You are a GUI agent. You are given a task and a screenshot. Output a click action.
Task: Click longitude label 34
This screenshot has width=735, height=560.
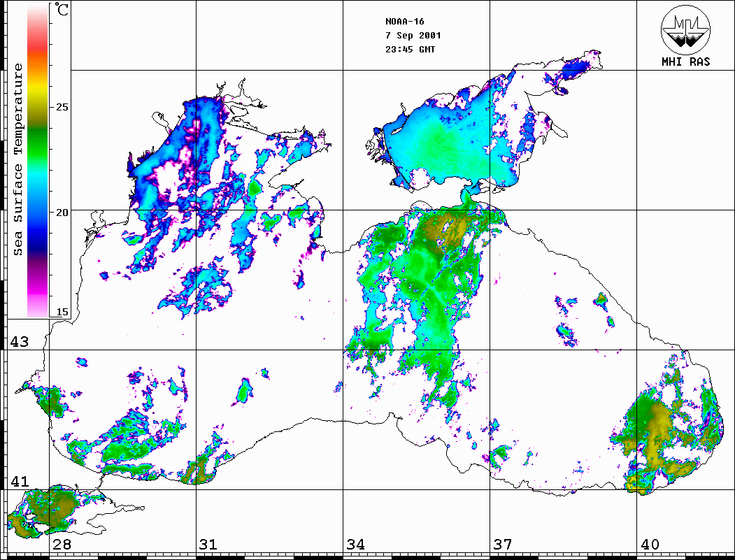pos(355,545)
